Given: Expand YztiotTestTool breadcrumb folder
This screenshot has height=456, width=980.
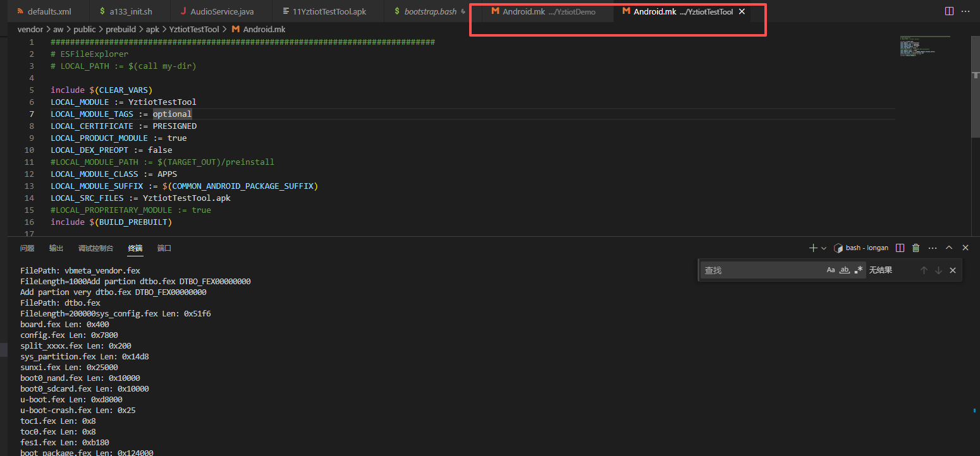Looking at the screenshot, I should [194, 29].
